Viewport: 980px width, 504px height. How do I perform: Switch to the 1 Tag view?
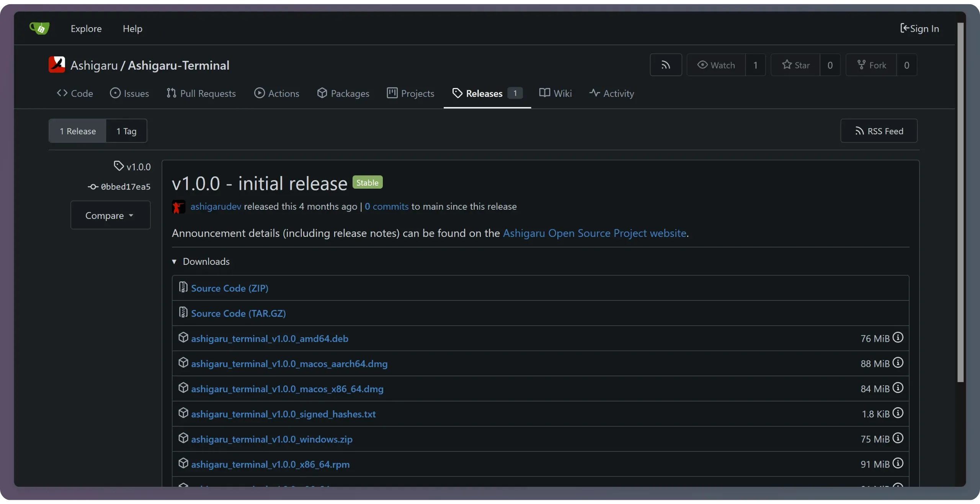126,131
